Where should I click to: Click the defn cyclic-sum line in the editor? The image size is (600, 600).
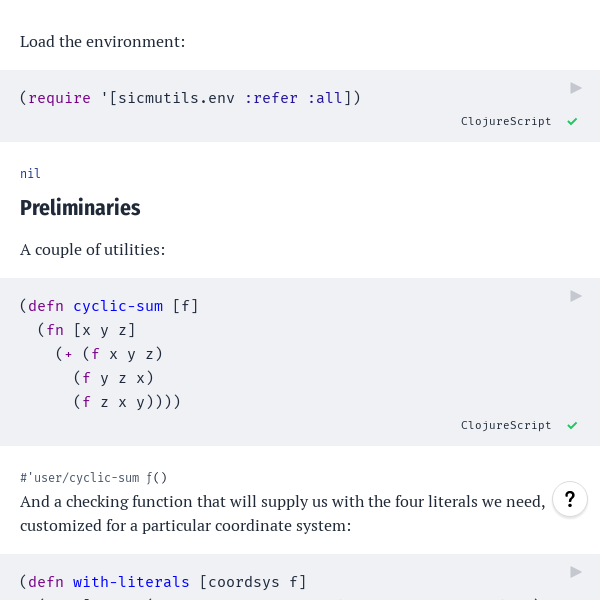[x=109, y=306]
